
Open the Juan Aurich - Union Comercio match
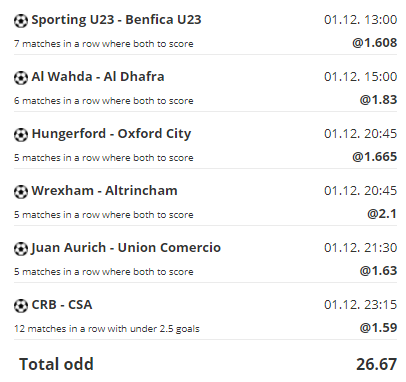[126, 248]
